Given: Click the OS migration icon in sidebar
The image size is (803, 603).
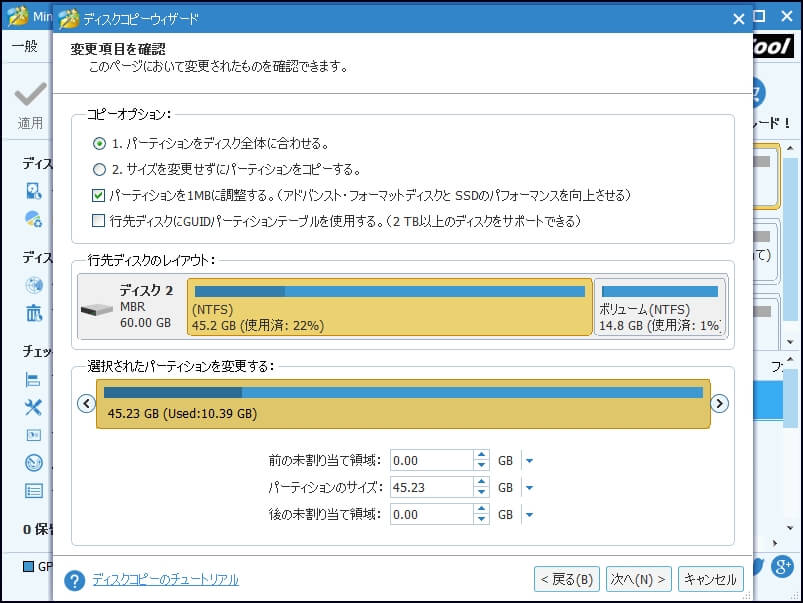Looking at the screenshot, I should click(x=34, y=219).
